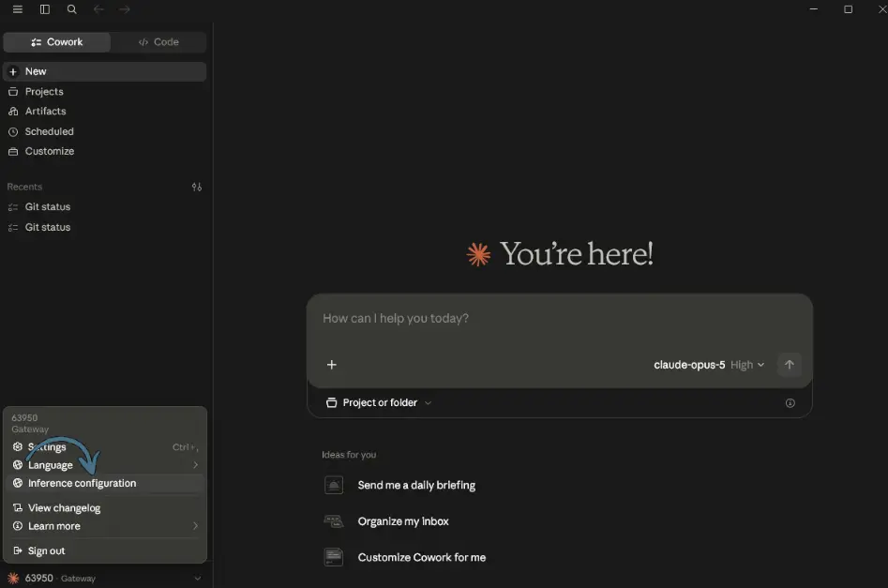Open the first Git status recent
The width and height of the screenshot is (888, 588).
105,206
